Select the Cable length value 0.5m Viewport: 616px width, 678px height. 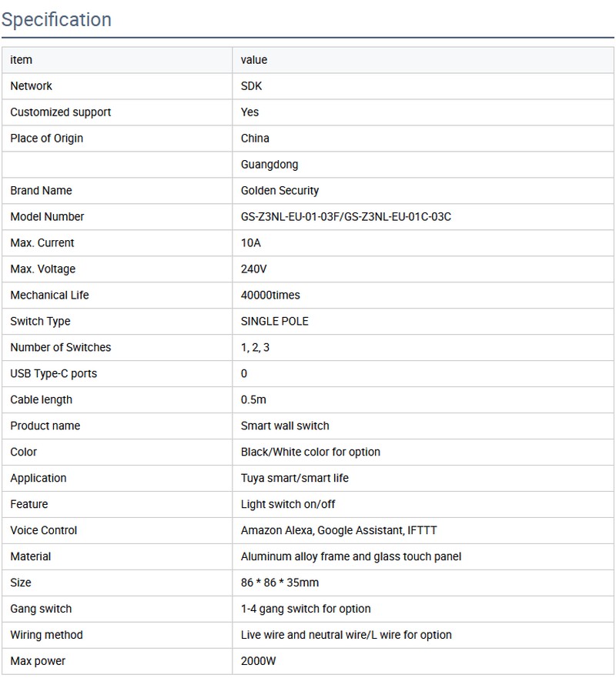click(x=254, y=400)
